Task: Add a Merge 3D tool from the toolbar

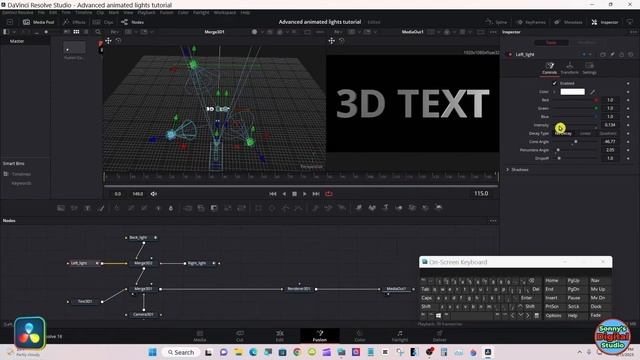Action: click(x=399, y=208)
